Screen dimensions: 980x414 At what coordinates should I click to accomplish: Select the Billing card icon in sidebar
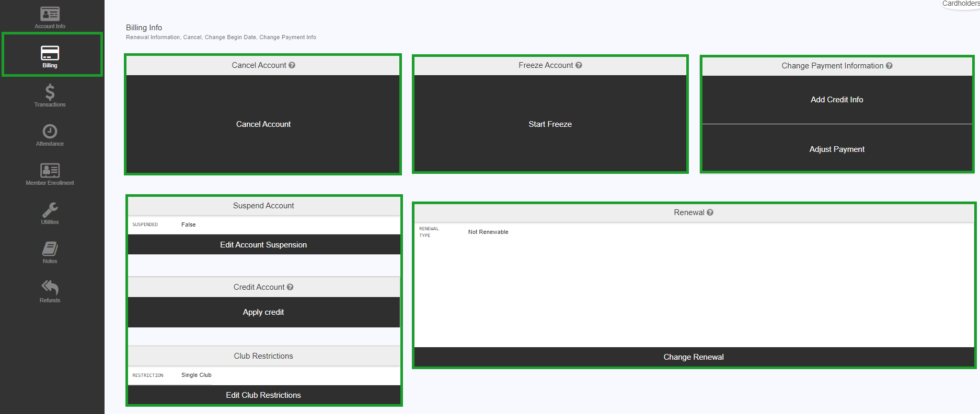pos(50,53)
